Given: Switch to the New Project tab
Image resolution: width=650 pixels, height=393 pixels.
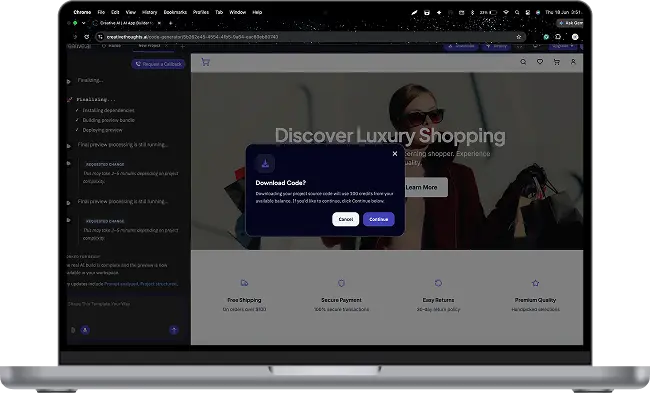Looking at the screenshot, I should 149,46.
